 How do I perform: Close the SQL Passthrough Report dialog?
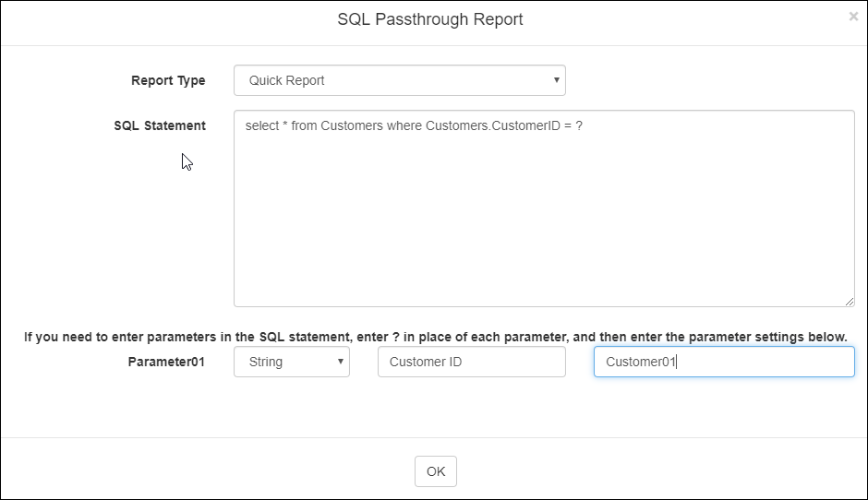853,16
